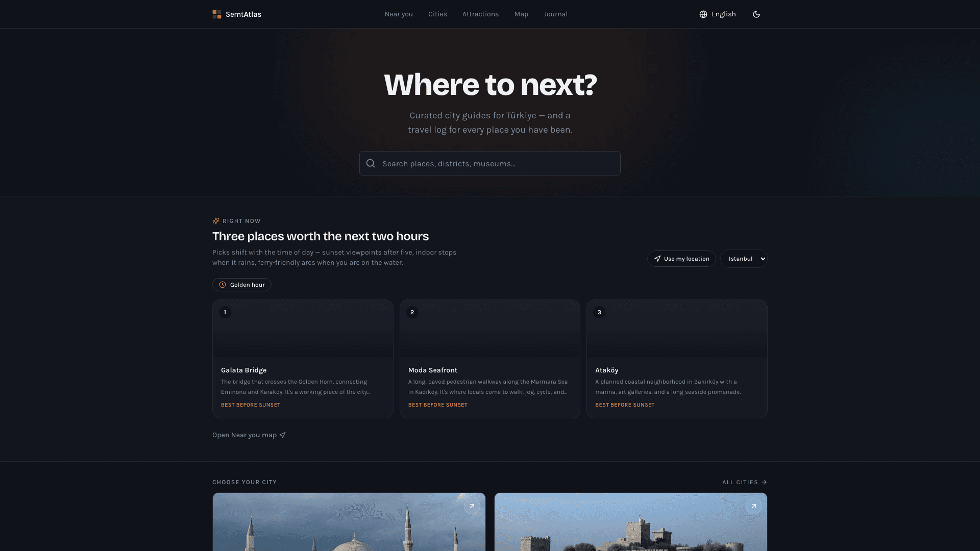Screen dimensions: 980x551
Task: Click the sparkle icon beside Right Now
Action: tap(216, 221)
